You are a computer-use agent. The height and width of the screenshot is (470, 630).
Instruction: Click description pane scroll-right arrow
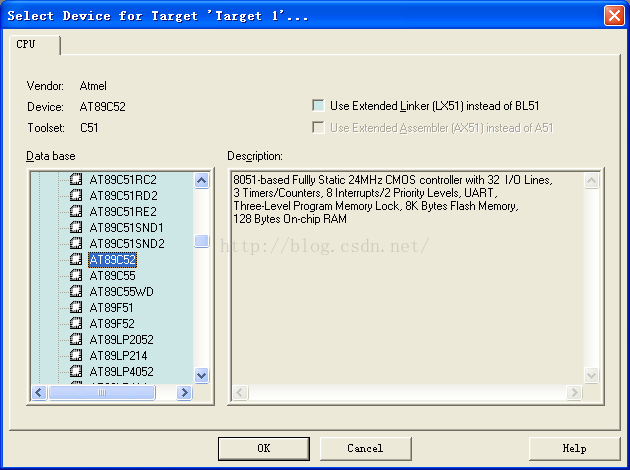tap(574, 392)
